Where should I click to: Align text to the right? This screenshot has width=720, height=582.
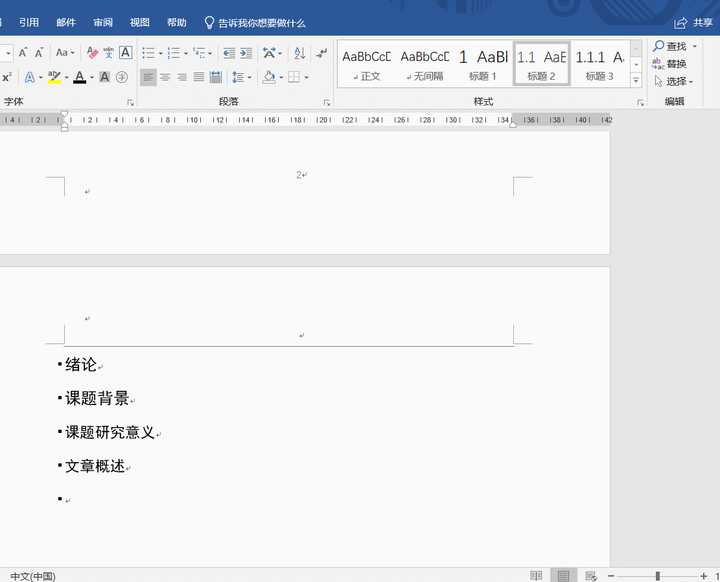click(182, 77)
